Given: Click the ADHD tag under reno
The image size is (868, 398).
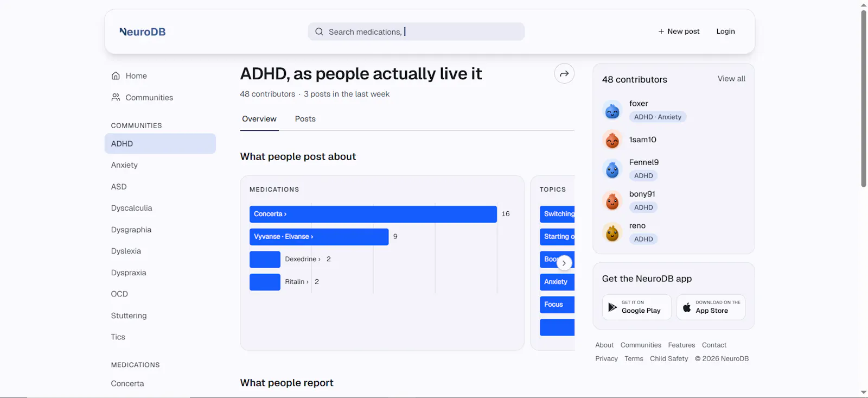Looking at the screenshot, I should click(643, 239).
